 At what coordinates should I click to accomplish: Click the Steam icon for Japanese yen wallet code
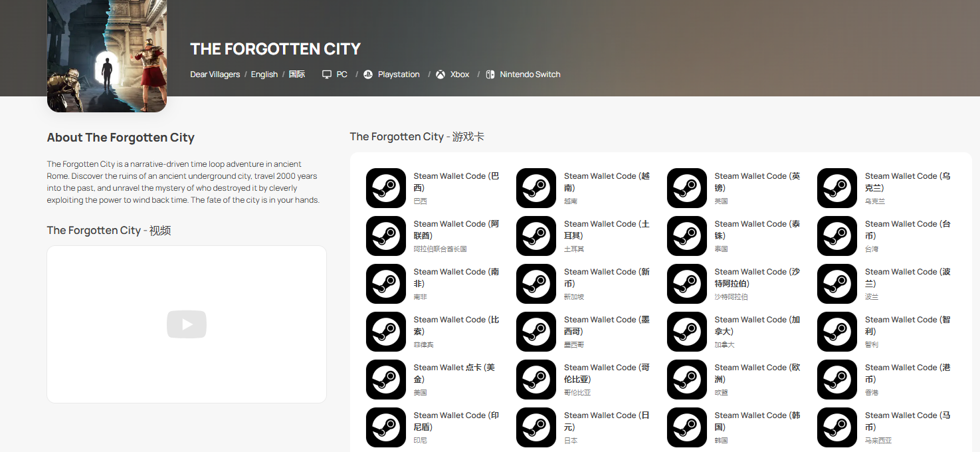coord(536,427)
